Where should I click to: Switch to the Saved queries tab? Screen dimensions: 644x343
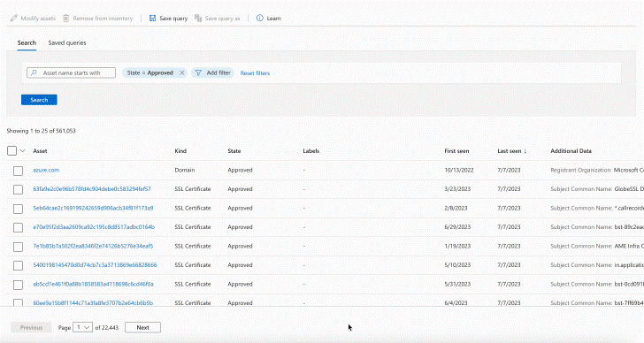pos(67,42)
